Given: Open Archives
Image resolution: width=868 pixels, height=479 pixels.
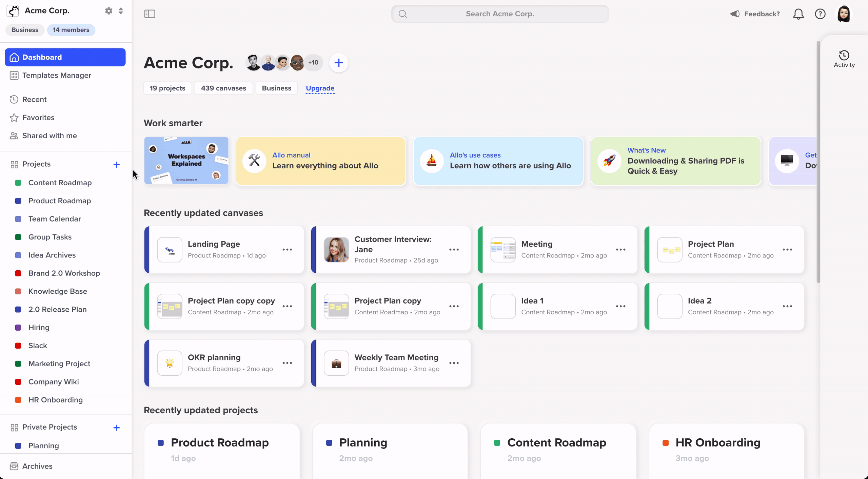Looking at the screenshot, I should pos(65,466).
